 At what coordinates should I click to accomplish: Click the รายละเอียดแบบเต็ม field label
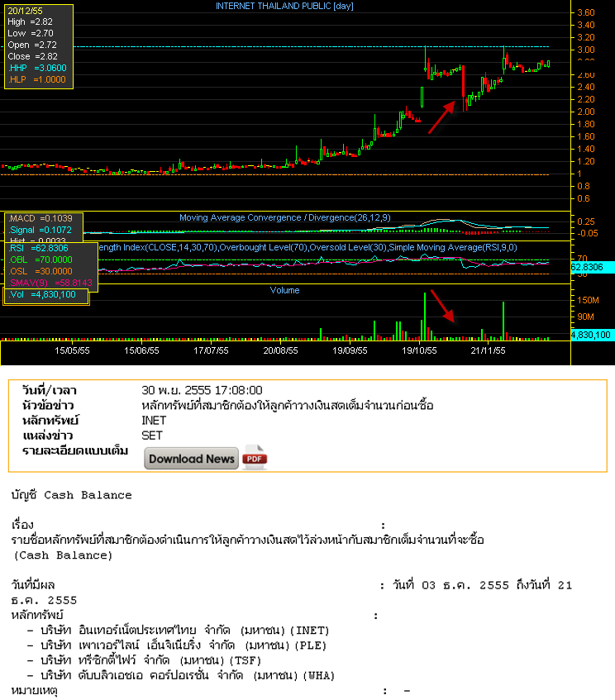point(75,450)
